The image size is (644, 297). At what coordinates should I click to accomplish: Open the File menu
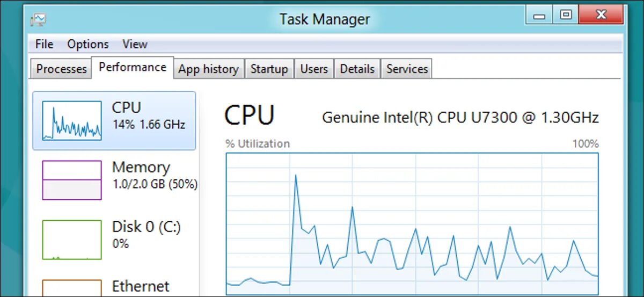(x=44, y=44)
